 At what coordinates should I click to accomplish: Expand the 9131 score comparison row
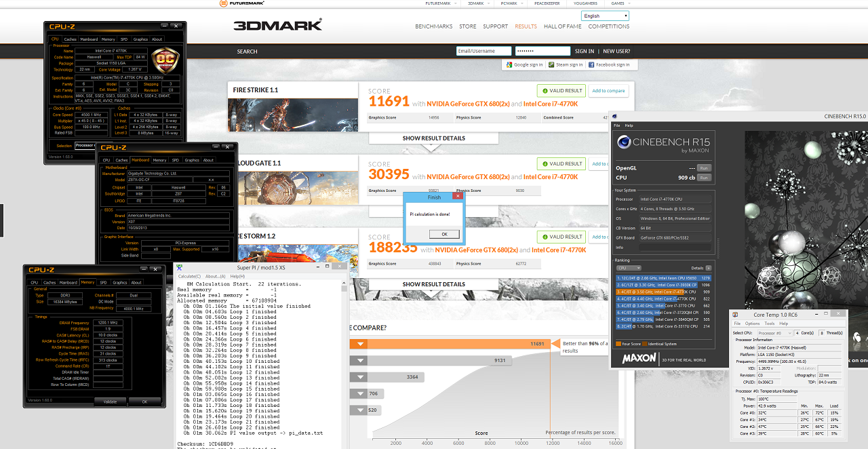[361, 361]
